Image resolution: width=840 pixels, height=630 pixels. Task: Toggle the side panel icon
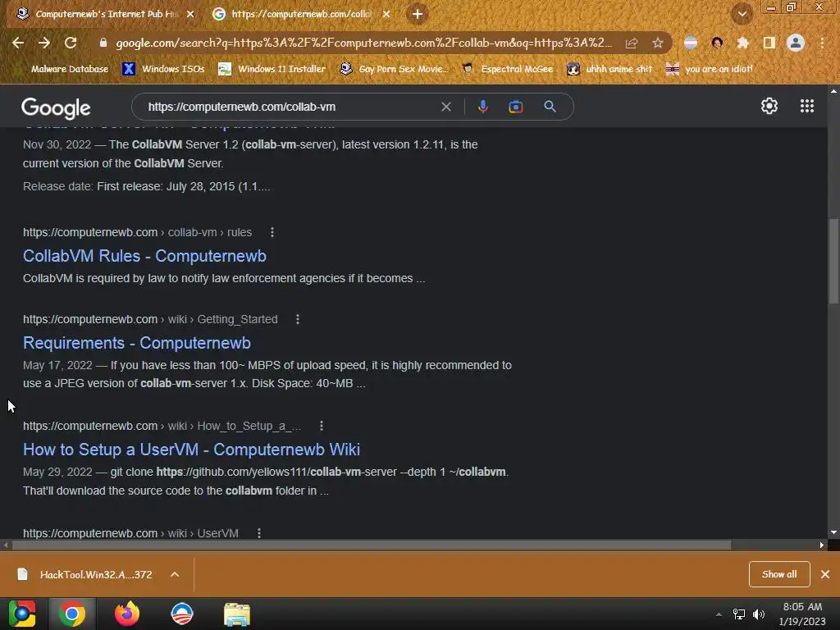[769, 43]
